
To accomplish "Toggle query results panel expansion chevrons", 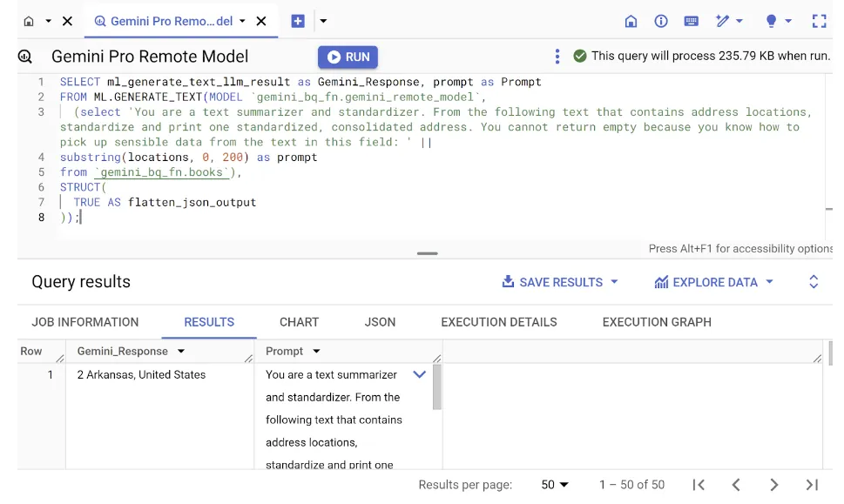I will [x=814, y=281].
